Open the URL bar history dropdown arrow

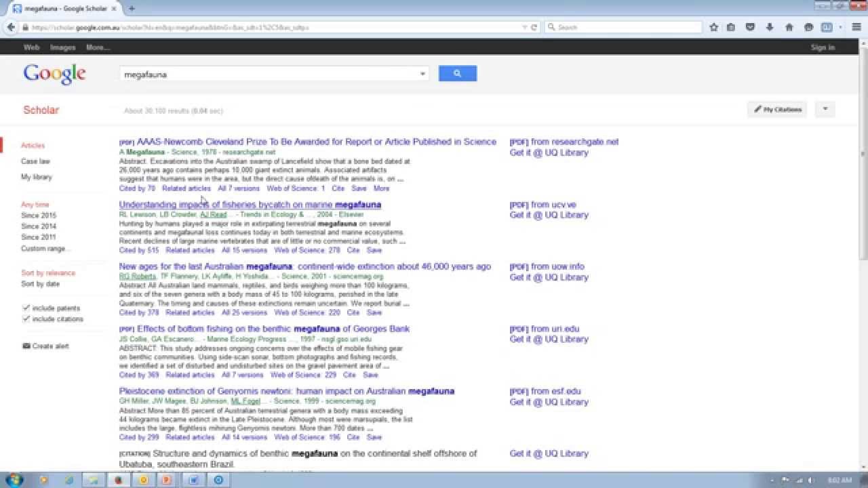coord(524,27)
